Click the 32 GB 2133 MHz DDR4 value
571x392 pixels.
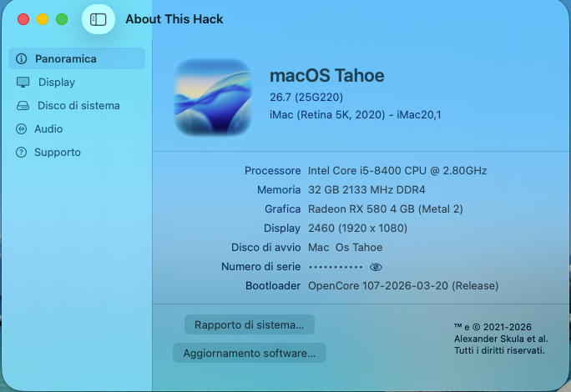[366, 190]
